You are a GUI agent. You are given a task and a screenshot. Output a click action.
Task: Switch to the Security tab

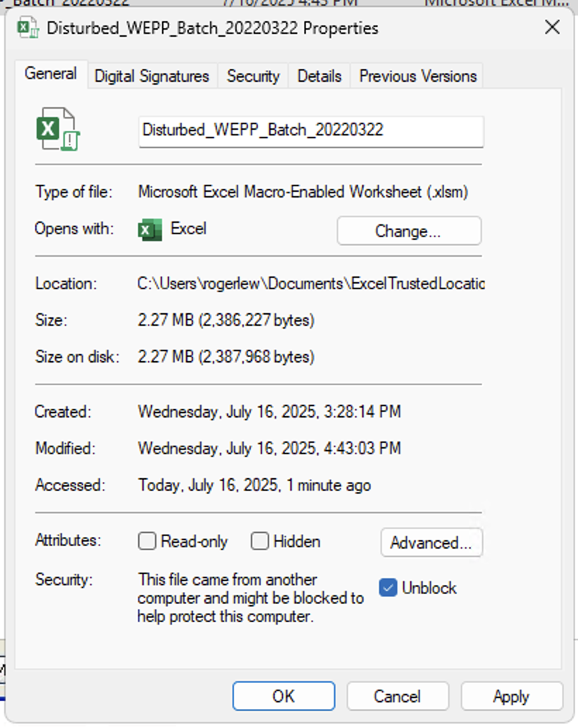tap(253, 75)
